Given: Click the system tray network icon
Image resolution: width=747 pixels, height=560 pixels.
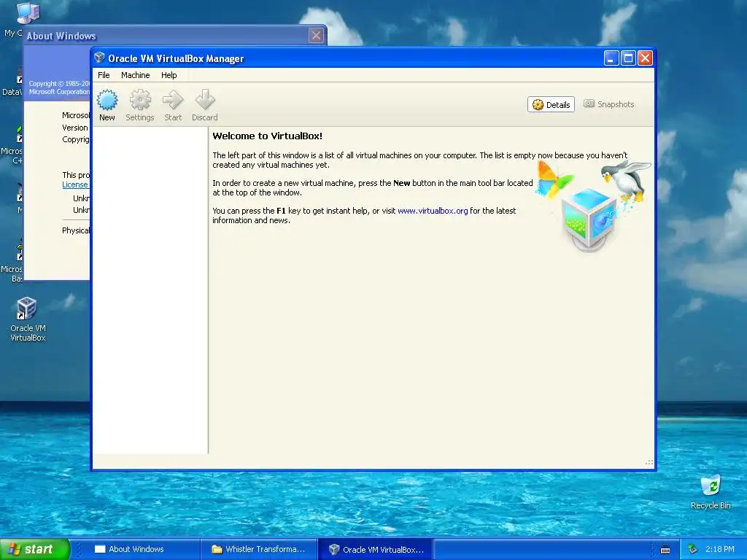Looking at the screenshot, I should coord(693,549).
